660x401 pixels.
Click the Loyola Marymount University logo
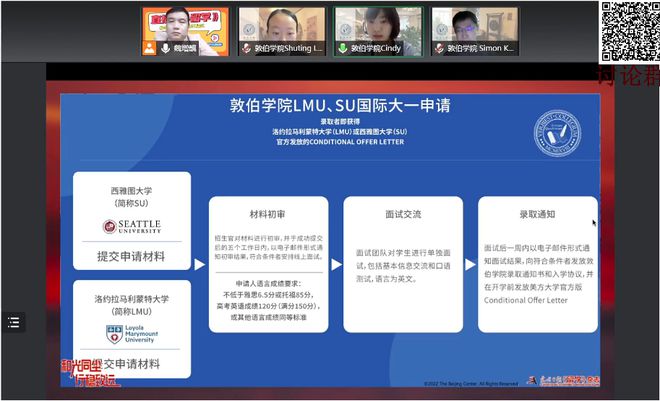[x=132, y=334]
